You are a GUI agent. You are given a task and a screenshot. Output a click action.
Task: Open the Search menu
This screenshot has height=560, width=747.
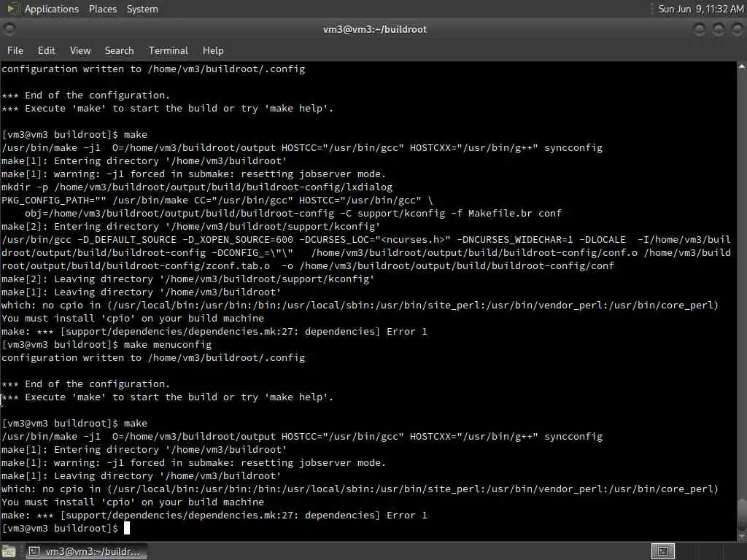pyautogui.click(x=119, y=50)
